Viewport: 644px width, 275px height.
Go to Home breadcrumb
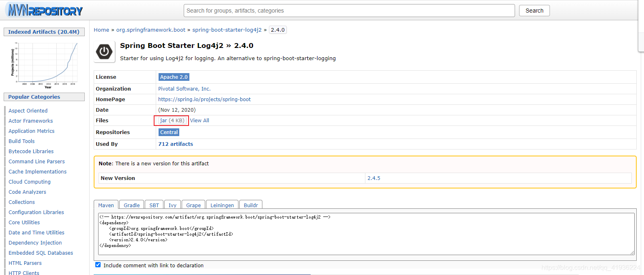coord(101,30)
